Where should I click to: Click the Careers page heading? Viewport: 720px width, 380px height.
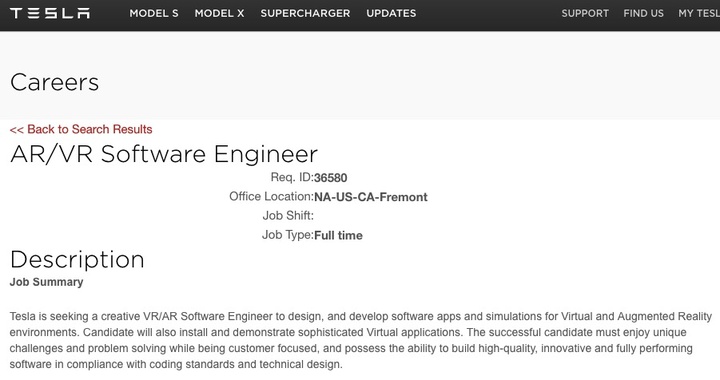(55, 83)
